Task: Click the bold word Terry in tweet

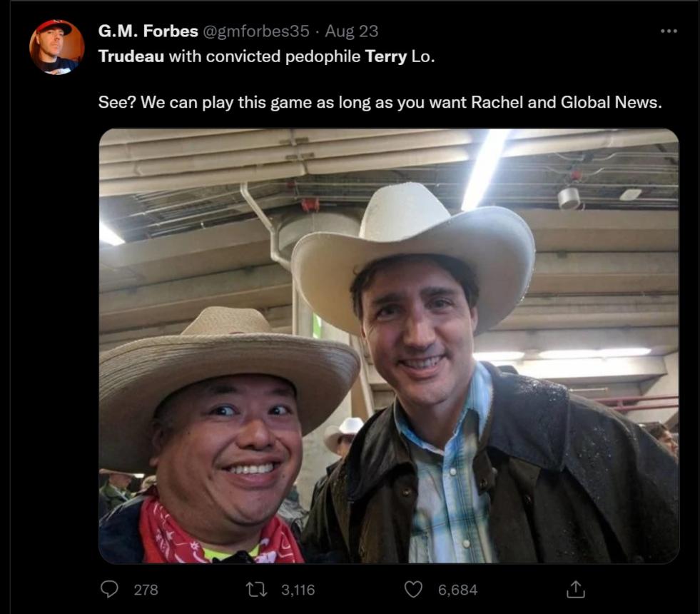Action: point(385,56)
